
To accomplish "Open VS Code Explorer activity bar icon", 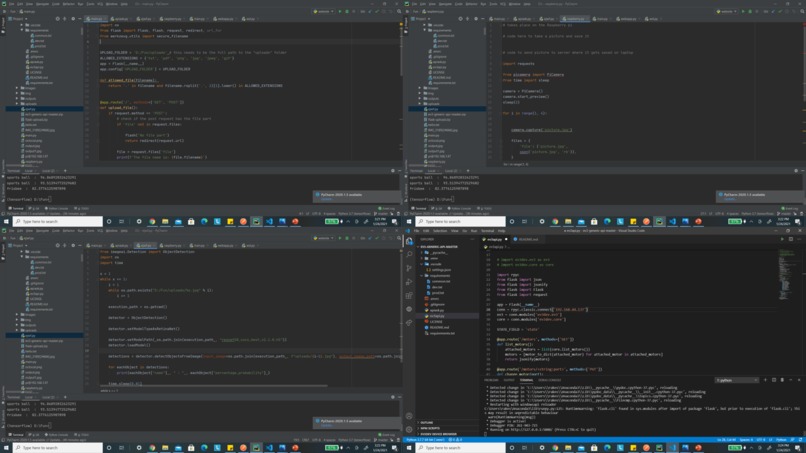I will point(409,241).
